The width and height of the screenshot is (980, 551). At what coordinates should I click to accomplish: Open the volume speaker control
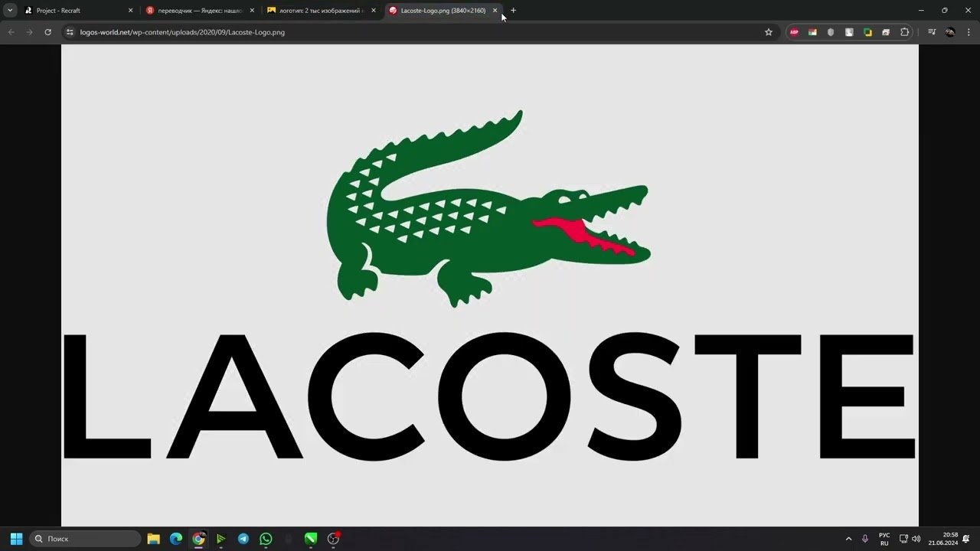[x=916, y=539]
